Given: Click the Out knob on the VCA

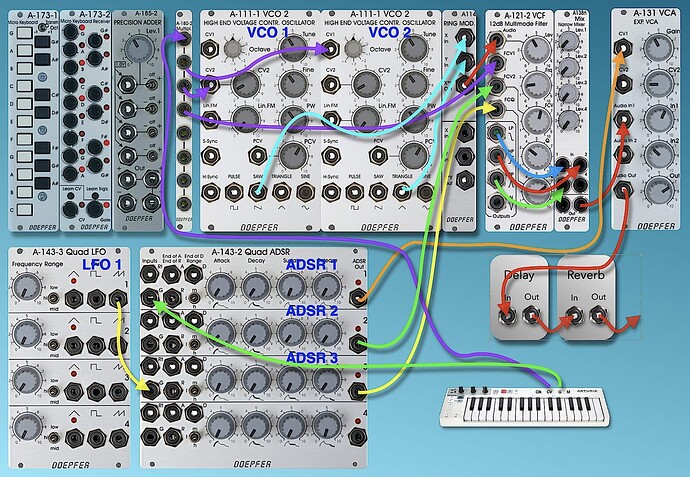Looking at the screenshot, I should point(659,190).
